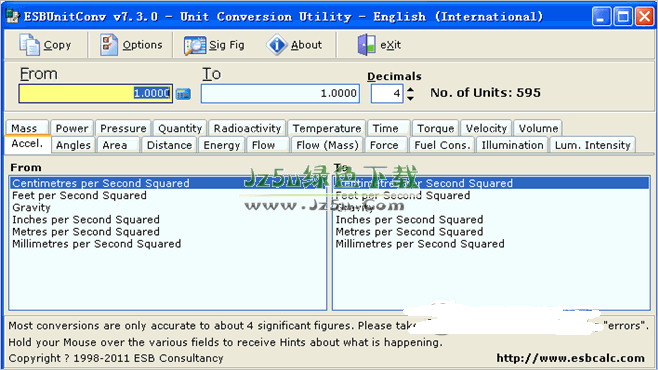Viewport: 658px width, 370px height.
Task: Switch to the Flow tab
Action: coord(268,145)
